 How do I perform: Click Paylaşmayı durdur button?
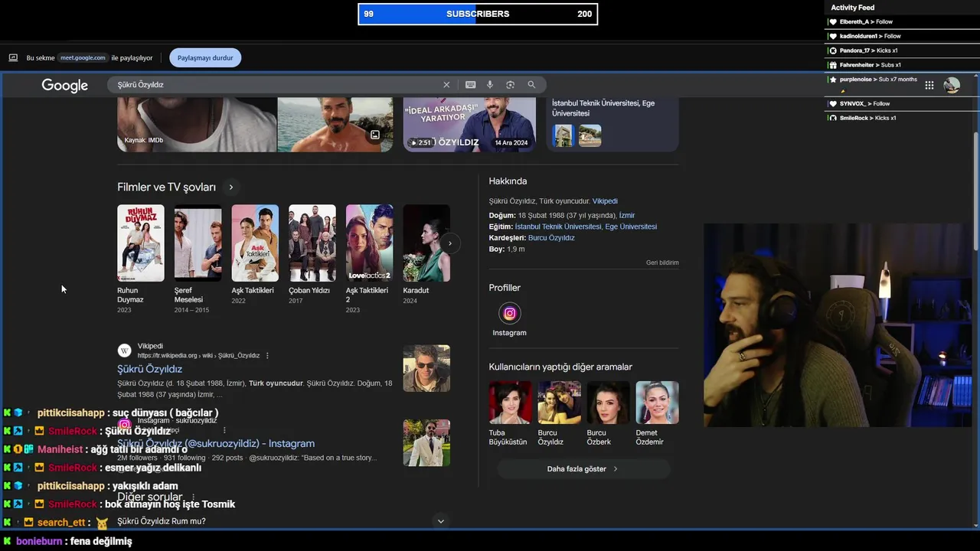click(205, 57)
